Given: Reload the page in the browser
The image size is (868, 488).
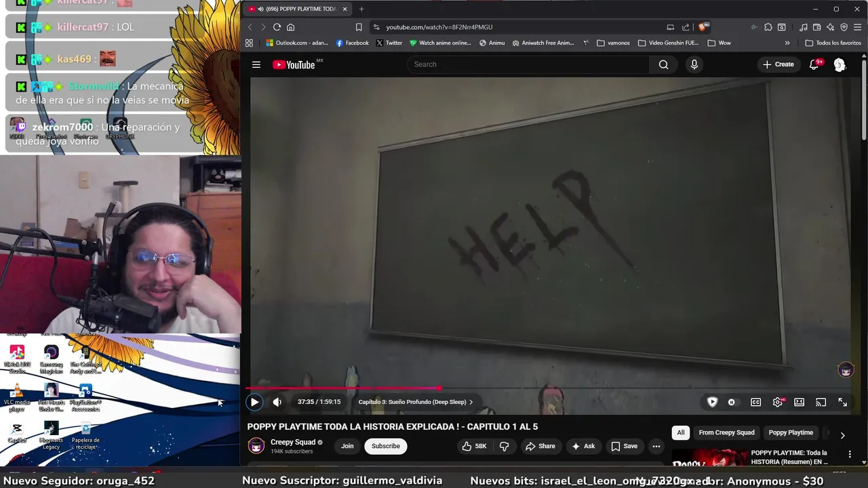Looking at the screenshot, I should coord(277,27).
